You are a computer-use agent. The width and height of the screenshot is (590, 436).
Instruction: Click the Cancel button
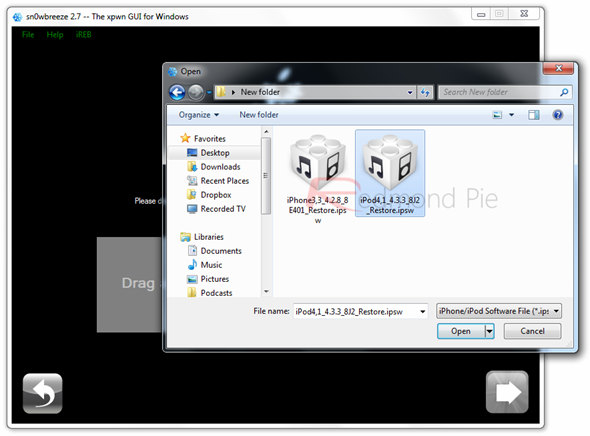[532, 331]
